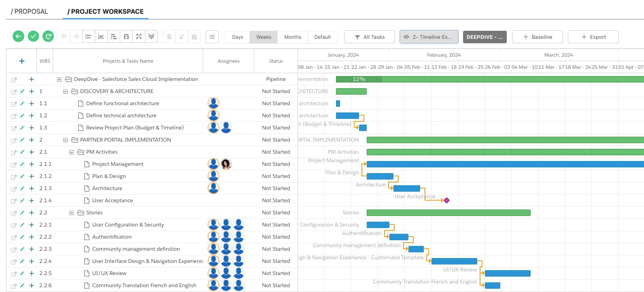Click the trash delete toolbar icon
The height and width of the screenshot is (292, 644).
click(169, 37)
